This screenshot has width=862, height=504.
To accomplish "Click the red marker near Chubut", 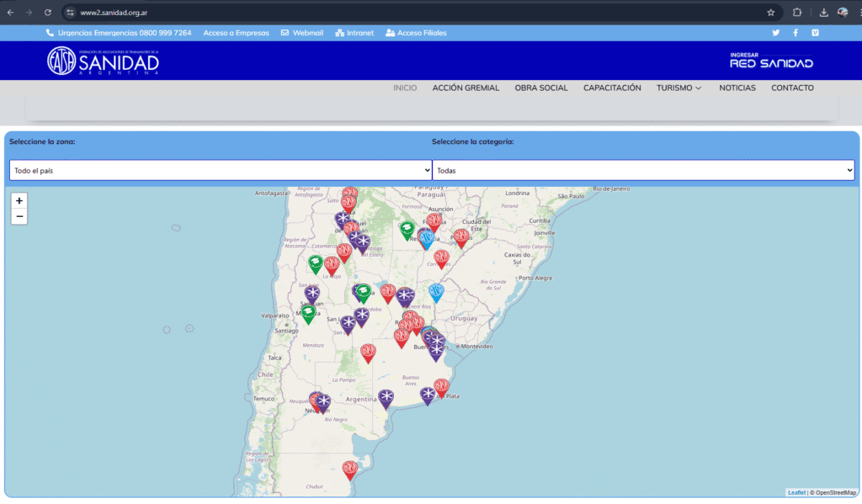I will click(349, 470).
